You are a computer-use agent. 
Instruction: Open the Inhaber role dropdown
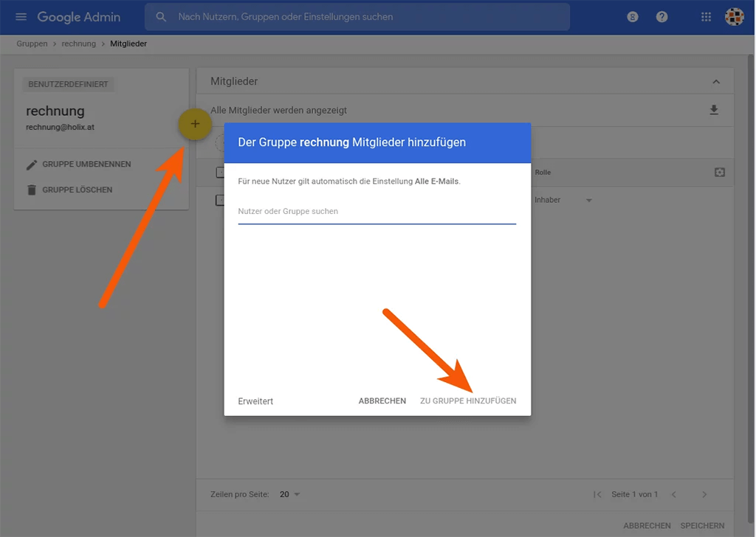pyautogui.click(x=588, y=199)
